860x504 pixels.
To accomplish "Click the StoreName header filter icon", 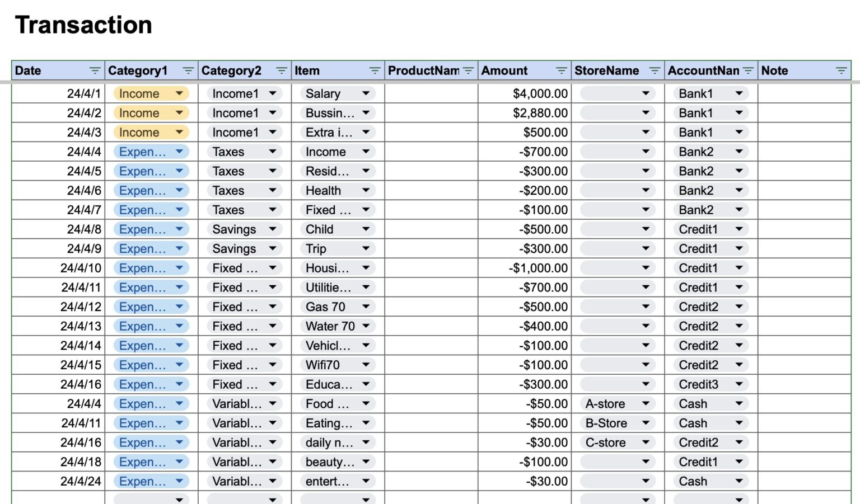I will pos(654,70).
